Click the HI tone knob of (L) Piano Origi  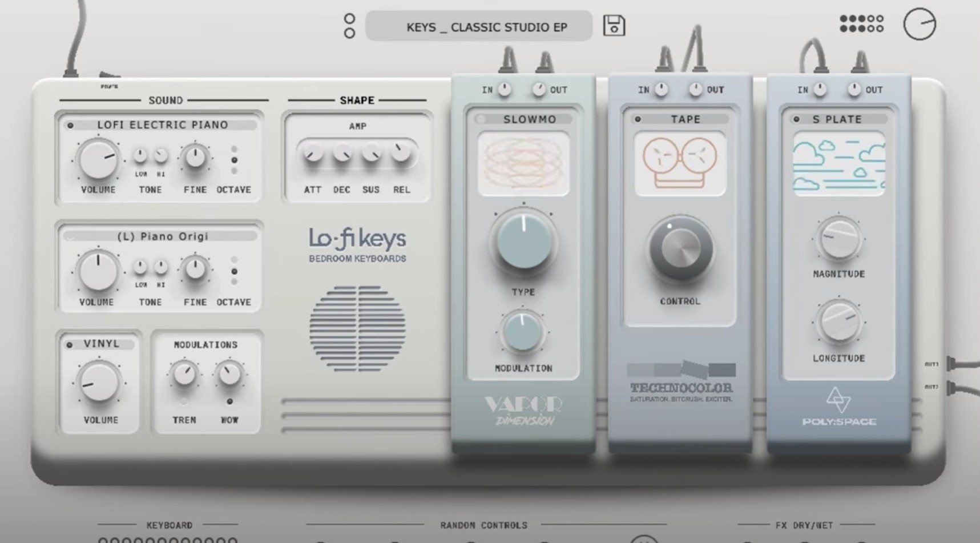(161, 267)
